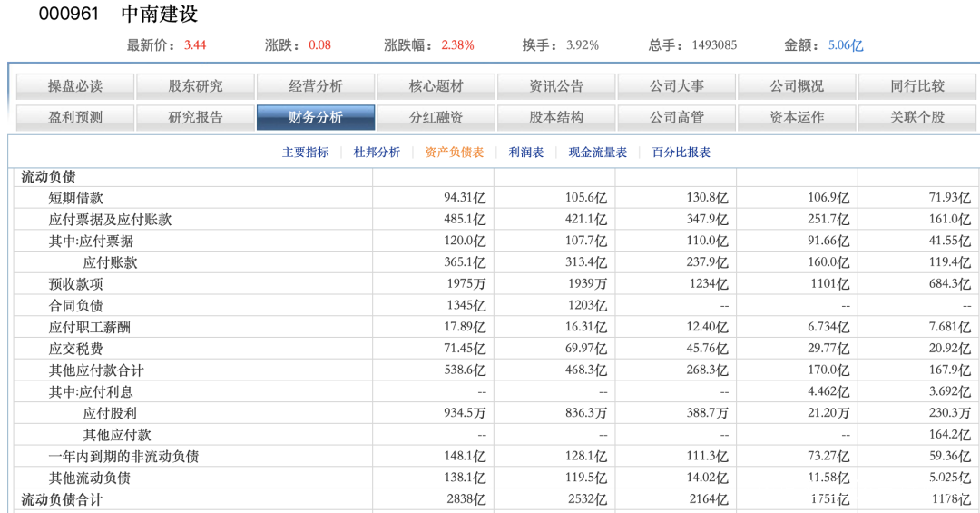The height and width of the screenshot is (513, 980).
Task: Click the 应付账款 row label
Action: pyautogui.click(x=110, y=262)
